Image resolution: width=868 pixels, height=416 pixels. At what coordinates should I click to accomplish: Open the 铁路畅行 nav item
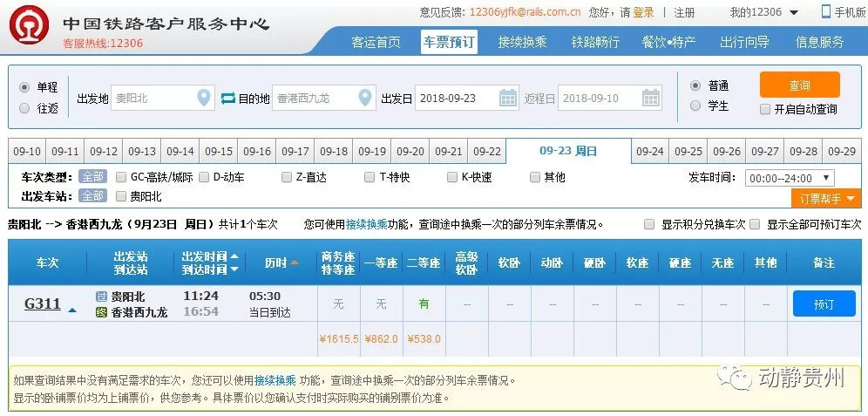(595, 42)
